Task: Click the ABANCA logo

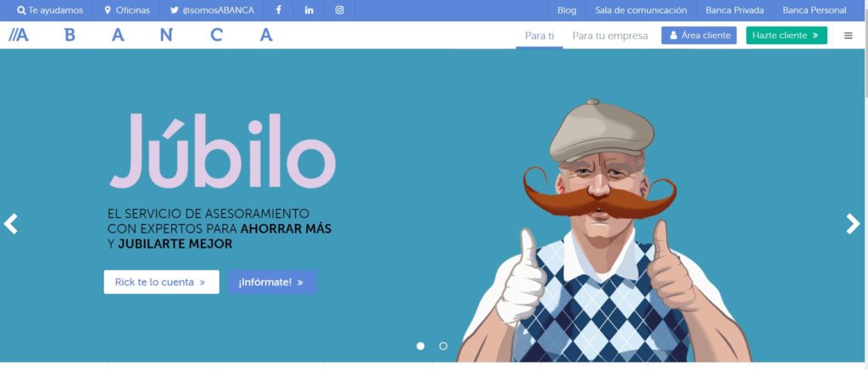Action: [x=142, y=36]
